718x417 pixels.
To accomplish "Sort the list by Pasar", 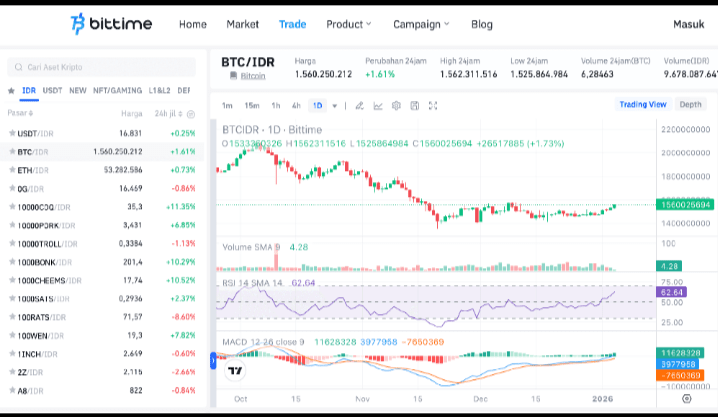I will click(x=20, y=113).
